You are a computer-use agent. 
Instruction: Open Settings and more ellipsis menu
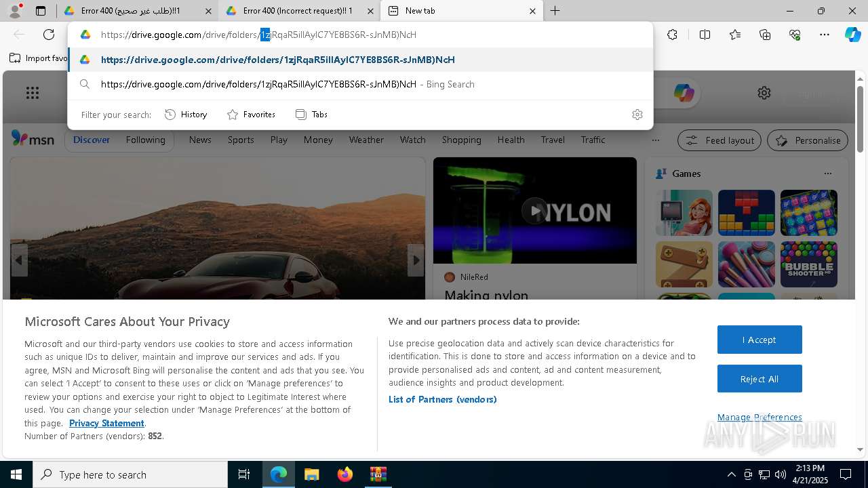click(825, 35)
